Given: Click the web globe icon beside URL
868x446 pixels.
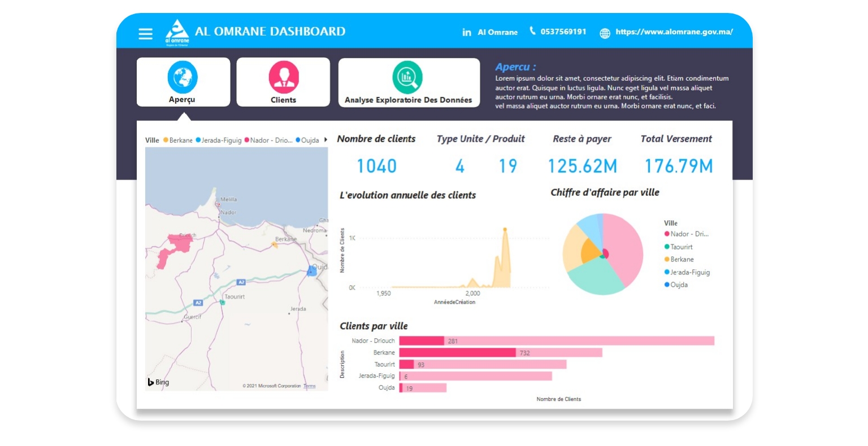Looking at the screenshot, I should 605,33.
